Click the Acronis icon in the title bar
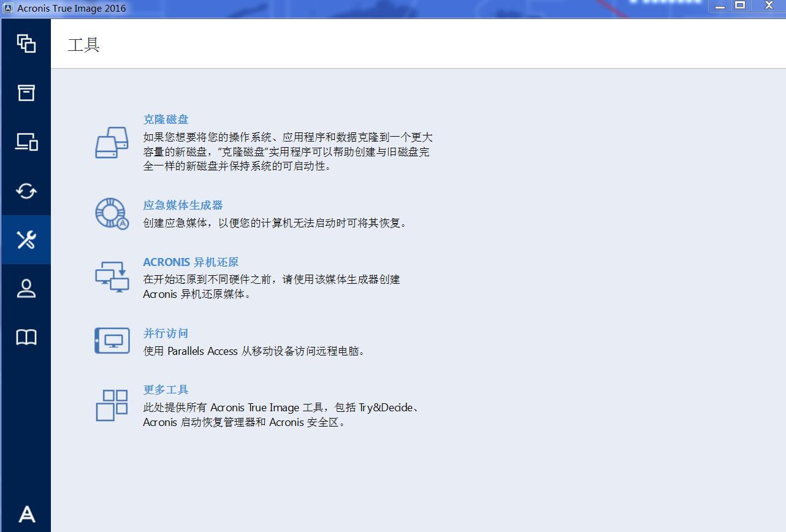The image size is (786, 532). tap(9, 8)
